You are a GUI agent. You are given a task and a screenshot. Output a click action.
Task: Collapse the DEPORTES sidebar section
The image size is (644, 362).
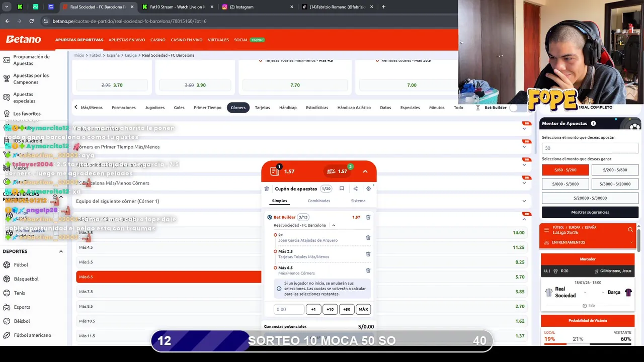click(x=61, y=251)
